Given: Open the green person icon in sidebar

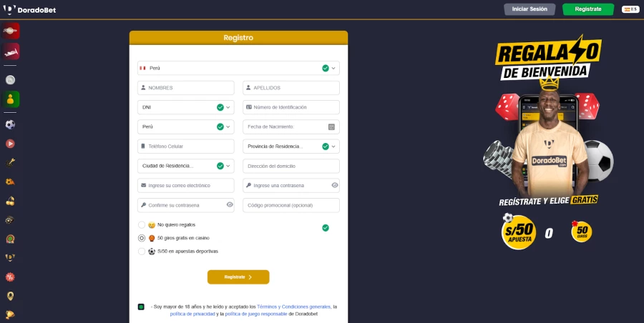Looking at the screenshot, I should coord(10,99).
